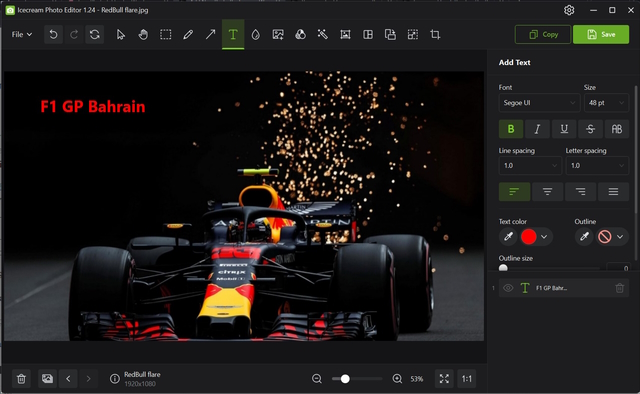The image size is (640, 394).
Task: Click the Copy button
Action: 543,35
